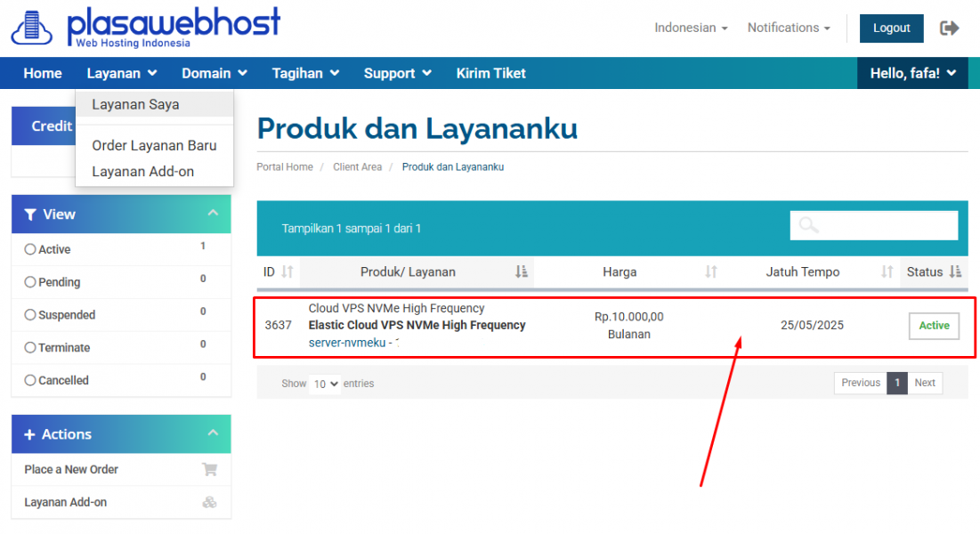Select the Suspended filter radio button
Image resolution: width=980 pixels, height=534 pixels.
click(x=30, y=314)
